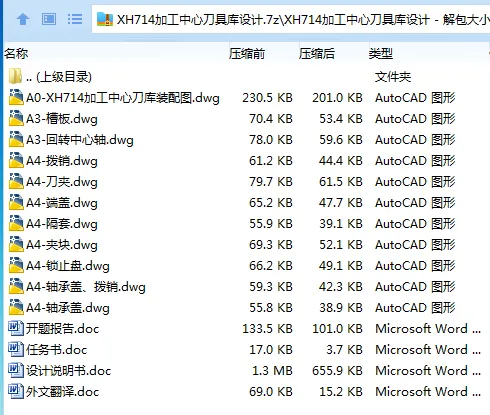Select DWG icon of A4-锁止盘.dwg
Viewport: 490px width, 415px height.
16,265
